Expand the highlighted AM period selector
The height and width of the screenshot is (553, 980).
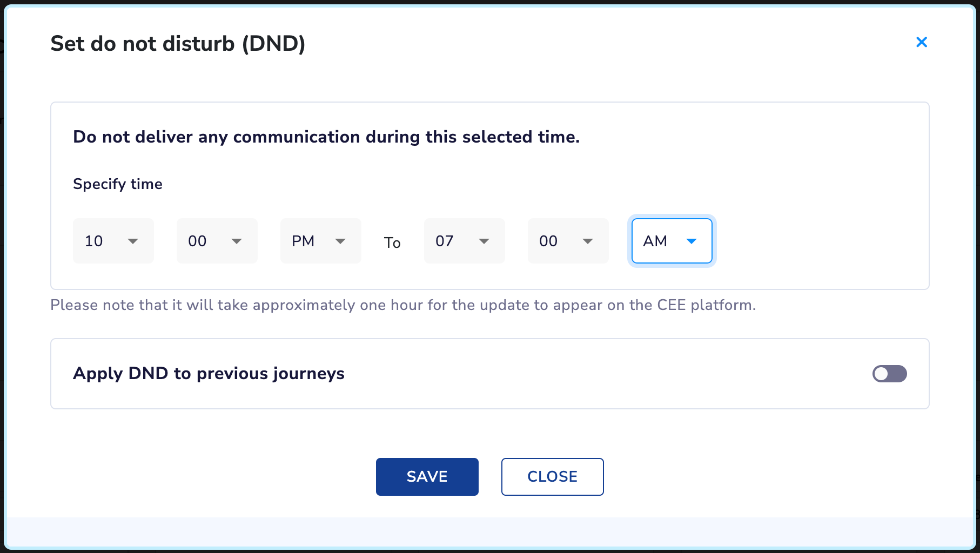coord(672,241)
